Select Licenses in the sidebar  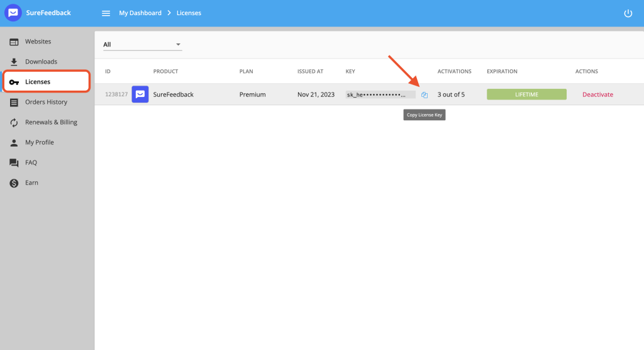coord(47,81)
